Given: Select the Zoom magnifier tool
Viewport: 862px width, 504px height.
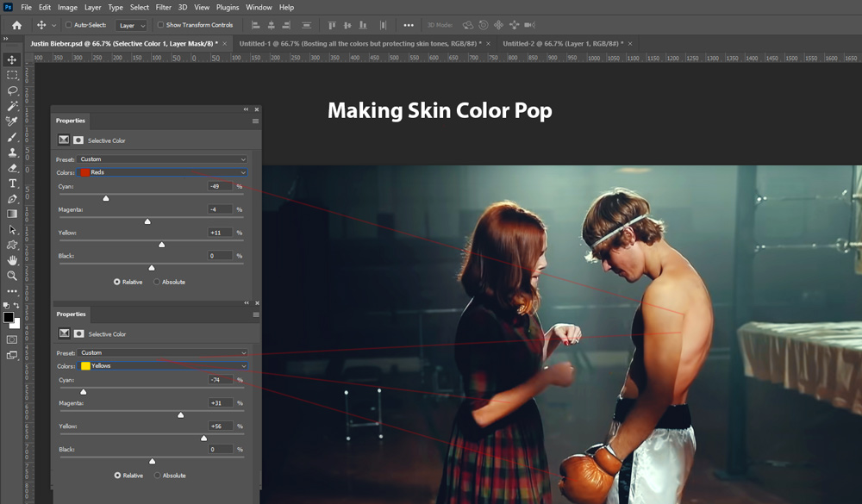Looking at the screenshot, I should [12, 276].
